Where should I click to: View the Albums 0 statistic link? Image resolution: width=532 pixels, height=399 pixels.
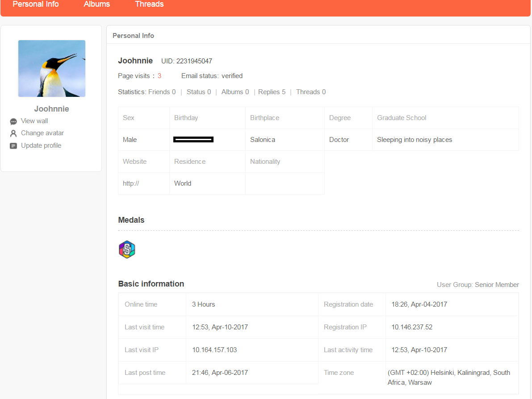point(235,92)
